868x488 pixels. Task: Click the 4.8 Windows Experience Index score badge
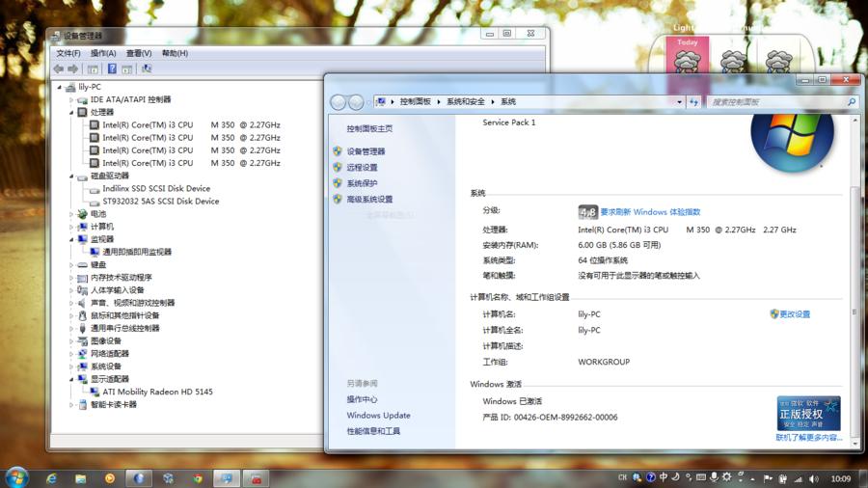click(588, 212)
